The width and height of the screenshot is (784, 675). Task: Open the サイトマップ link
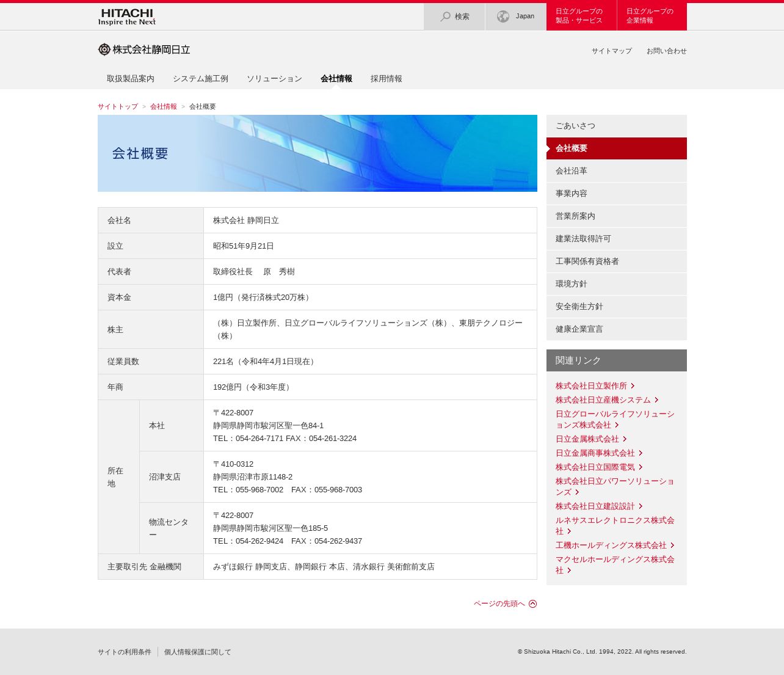(x=612, y=51)
